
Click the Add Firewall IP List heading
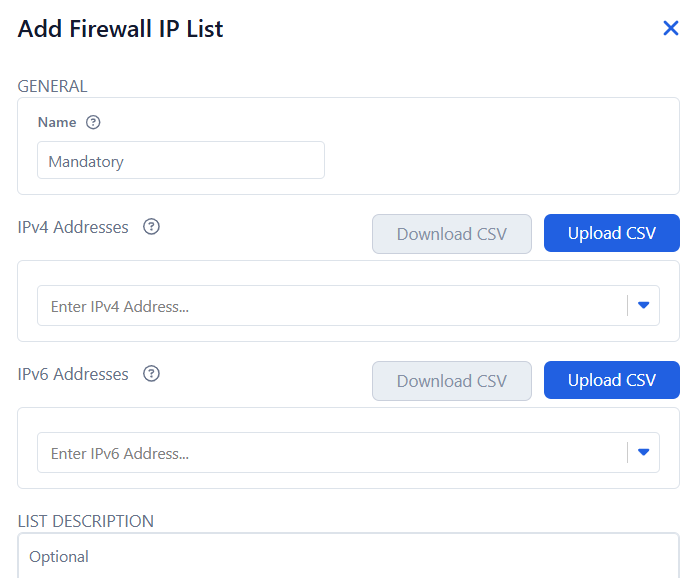point(120,29)
